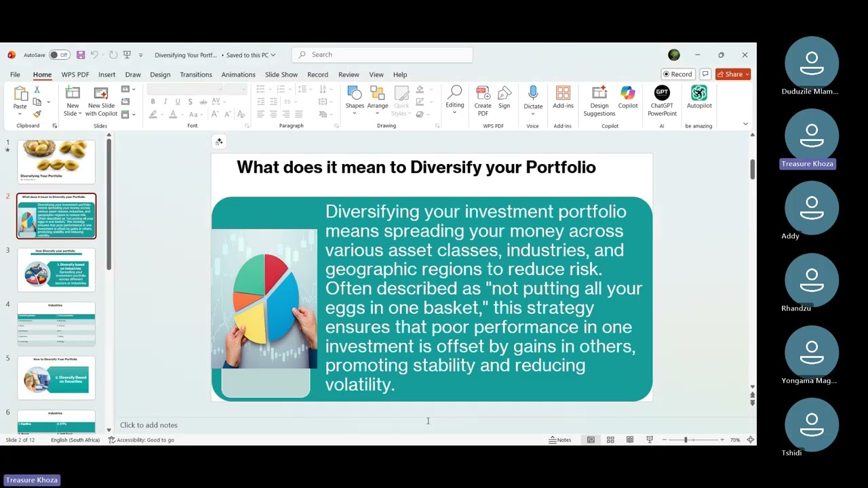
Task: Click the Share button
Action: (x=733, y=75)
